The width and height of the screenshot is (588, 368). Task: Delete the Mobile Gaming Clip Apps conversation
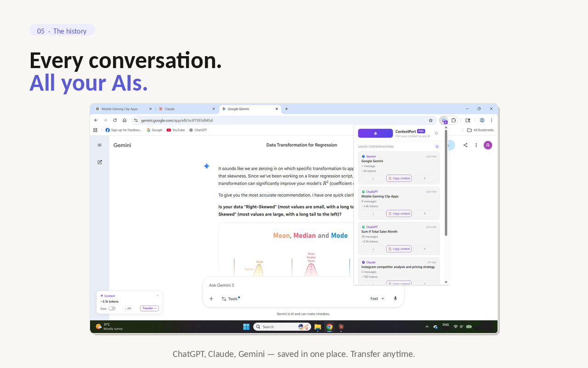(x=424, y=213)
